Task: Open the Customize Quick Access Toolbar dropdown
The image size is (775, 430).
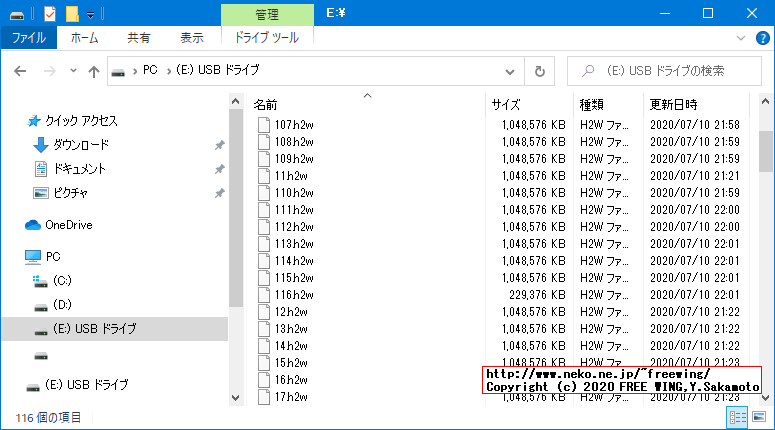Action: tap(90, 15)
